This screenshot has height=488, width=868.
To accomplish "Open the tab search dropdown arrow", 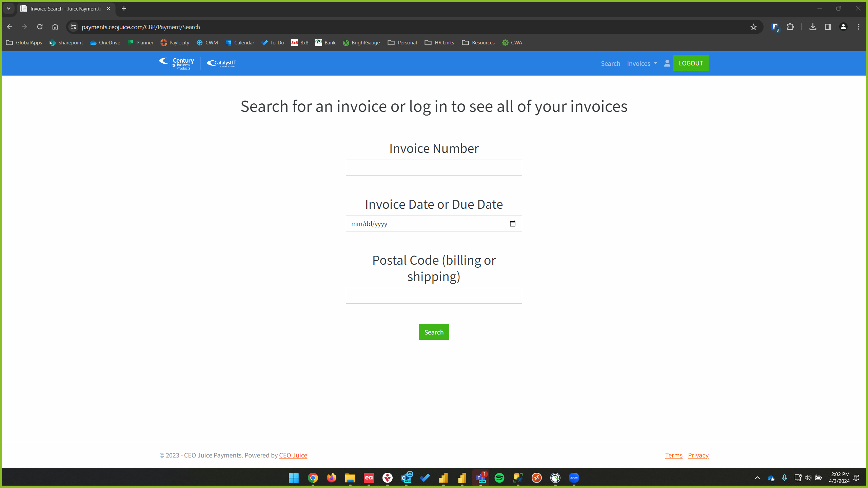I will (9, 8).
